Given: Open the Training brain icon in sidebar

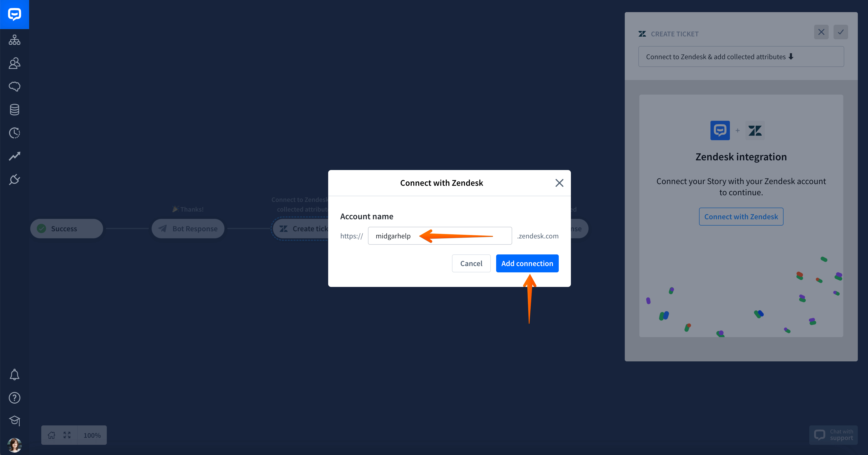Looking at the screenshot, I should tap(15, 86).
